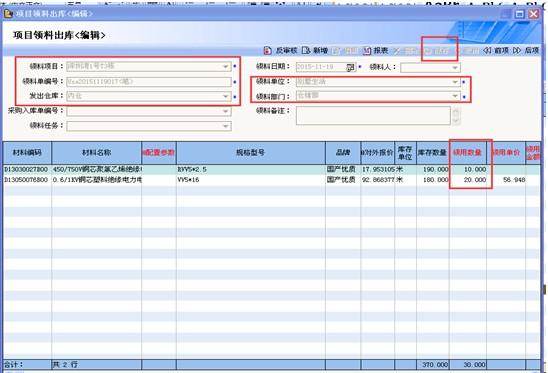Viewport: 548px width, 373px height.
Task: Click the 规格型号 column header
Action: (x=251, y=153)
